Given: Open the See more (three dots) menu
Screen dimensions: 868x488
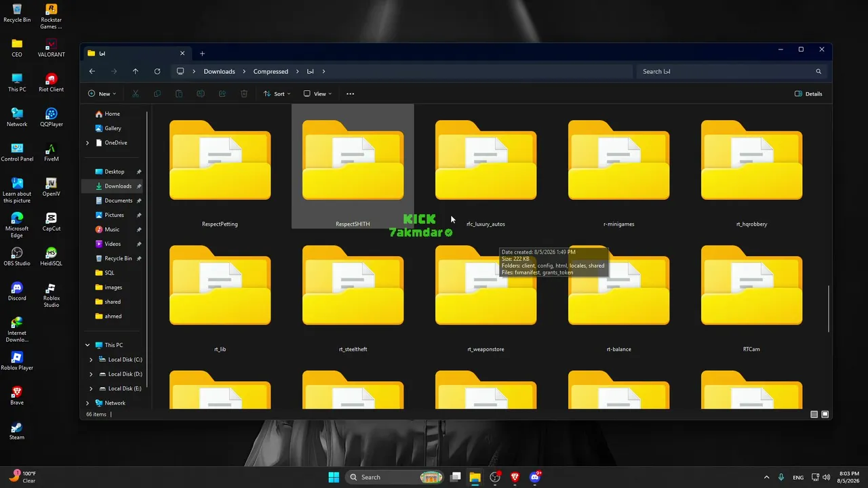Looking at the screenshot, I should pyautogui.click(x=351, y=94).
